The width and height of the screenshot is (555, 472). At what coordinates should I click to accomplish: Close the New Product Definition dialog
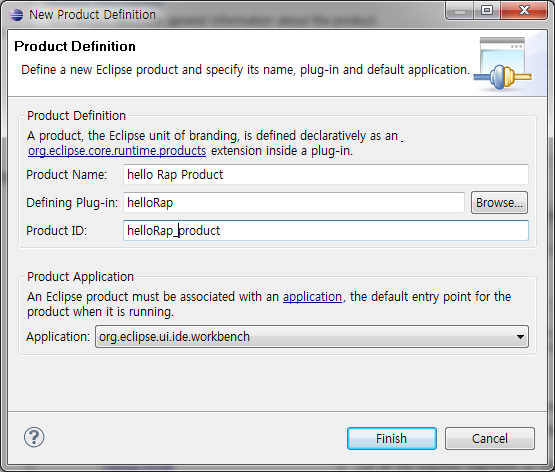click(524, 11)
